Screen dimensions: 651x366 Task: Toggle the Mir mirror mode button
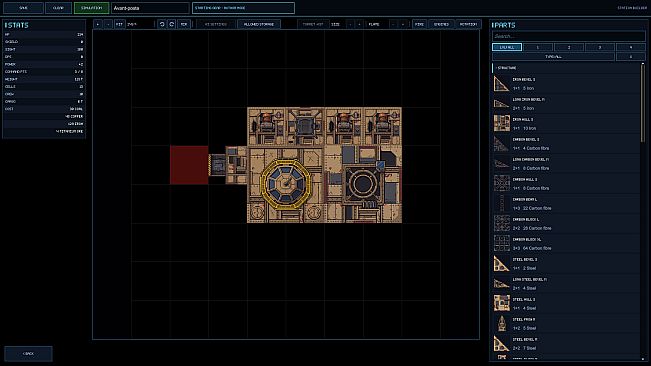click(x=184, y=24)
